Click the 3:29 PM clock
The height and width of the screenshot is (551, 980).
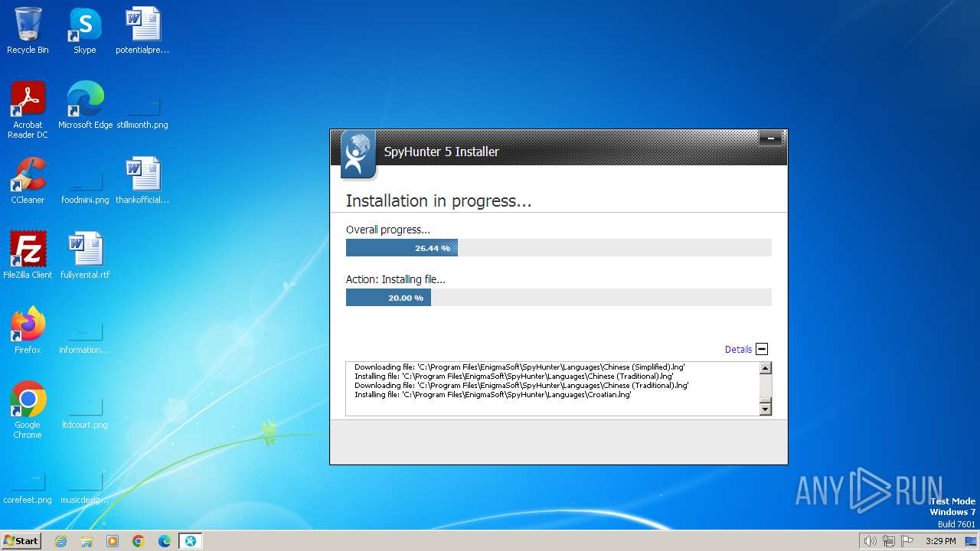click(940, 541)
